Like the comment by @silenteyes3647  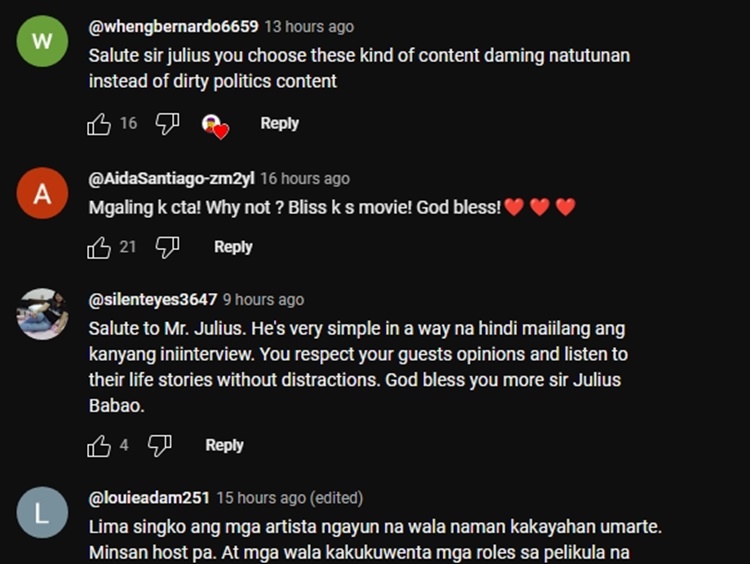99,446
